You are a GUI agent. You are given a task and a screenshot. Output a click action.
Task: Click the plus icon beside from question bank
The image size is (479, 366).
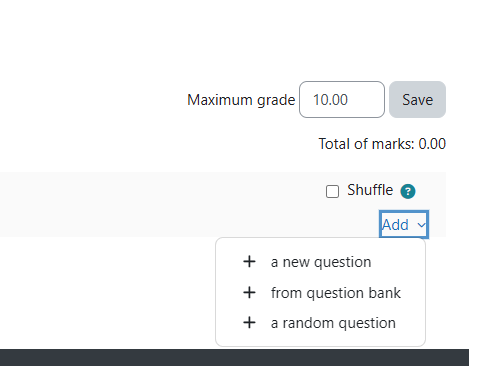[249, 292]
